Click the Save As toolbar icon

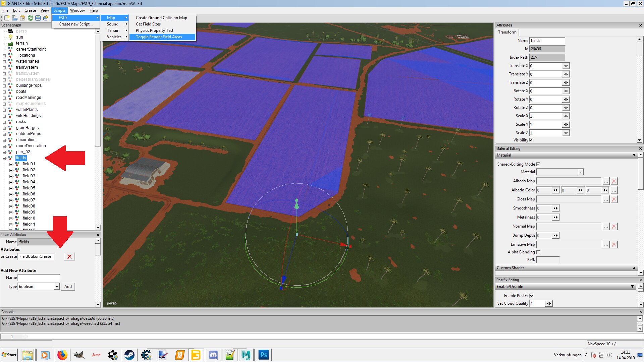(x=46, y=18)
